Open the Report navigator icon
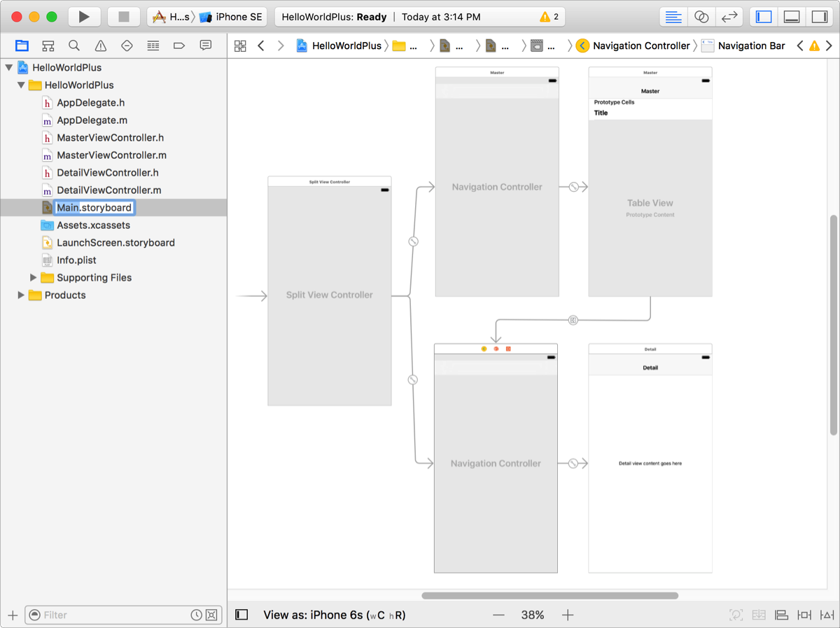Screen dimensions: 840x628 click(x=206, y=46)
